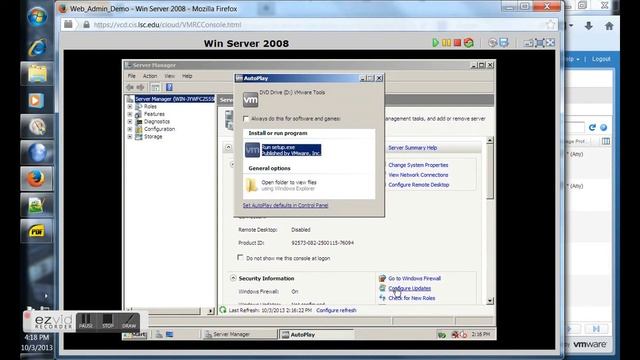Screen dimensions: 640x360
Task: Open the Action menu in Server Manager
Action: pyautogui.click(x=150, y=76)
